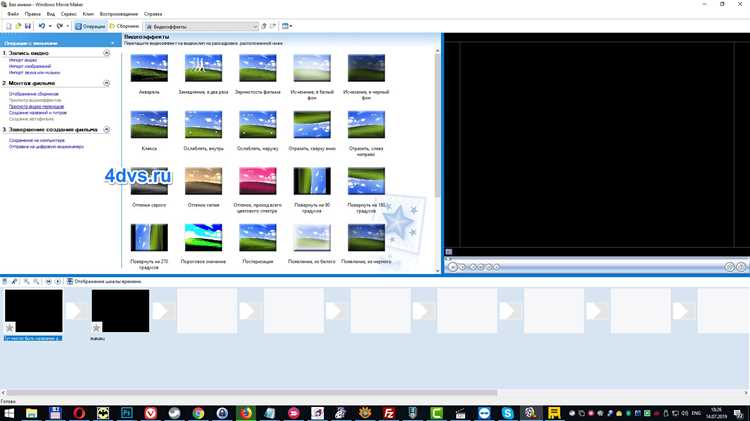The image size is (750, 421).
Task: Open the thumbnail views dropdown button
Action: 287,26
